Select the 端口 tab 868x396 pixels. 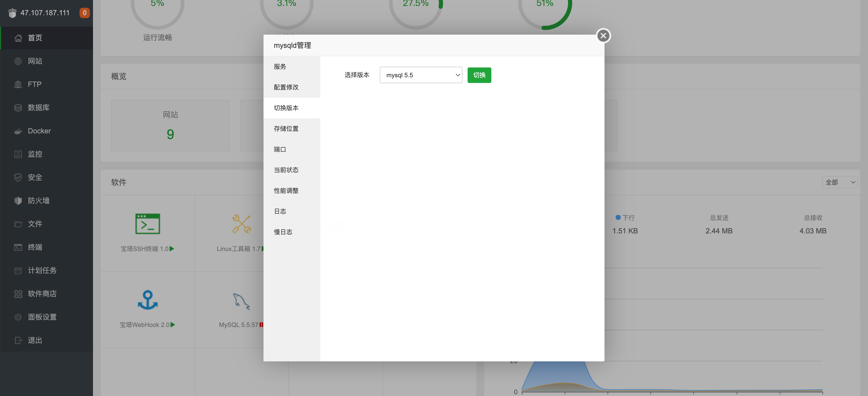tap(292, 149)
